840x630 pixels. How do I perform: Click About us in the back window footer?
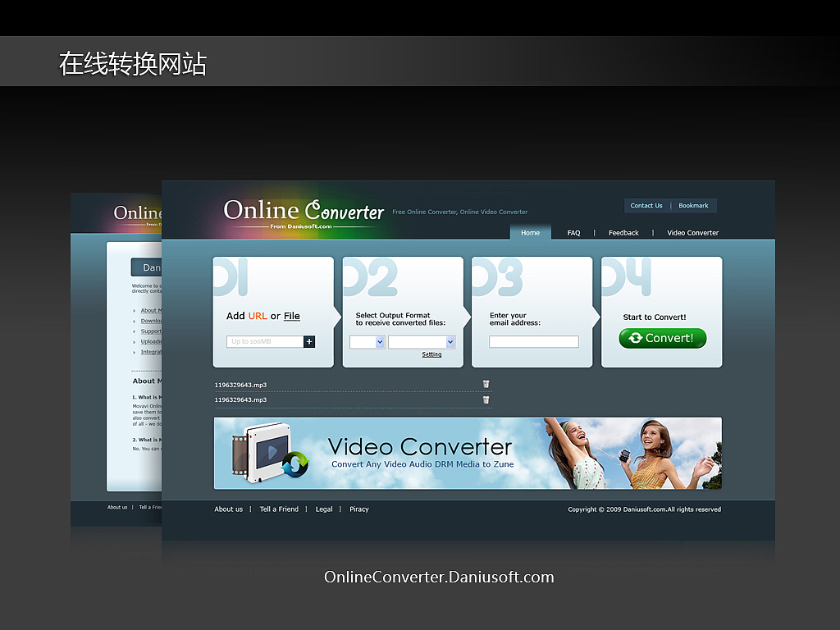click(117, 507)
